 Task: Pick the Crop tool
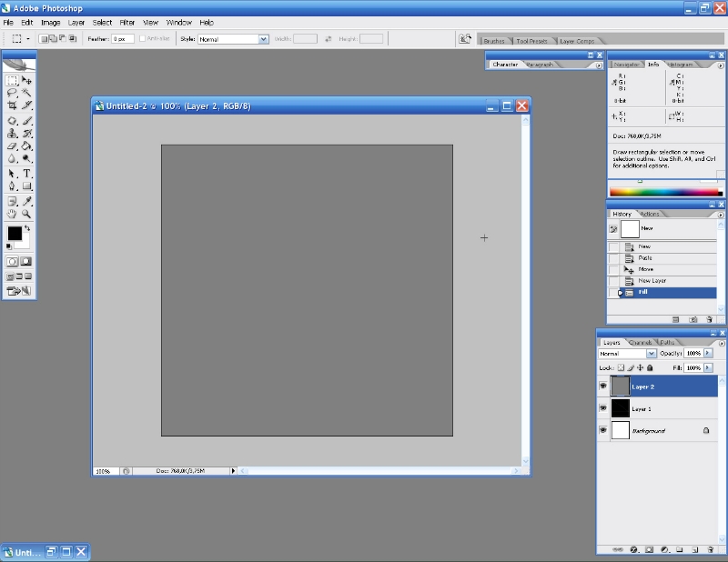tap(13, 105)
